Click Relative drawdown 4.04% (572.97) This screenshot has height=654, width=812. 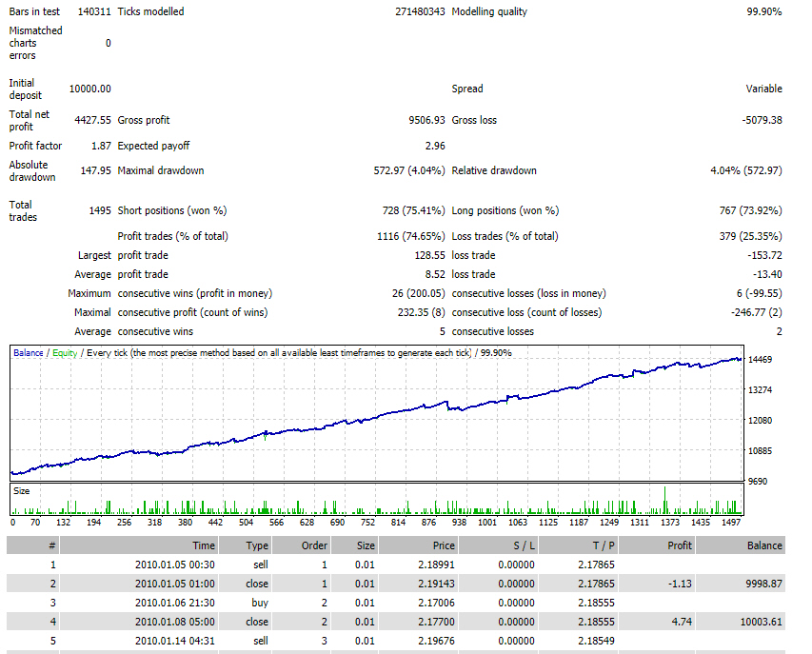pos(746,170)
